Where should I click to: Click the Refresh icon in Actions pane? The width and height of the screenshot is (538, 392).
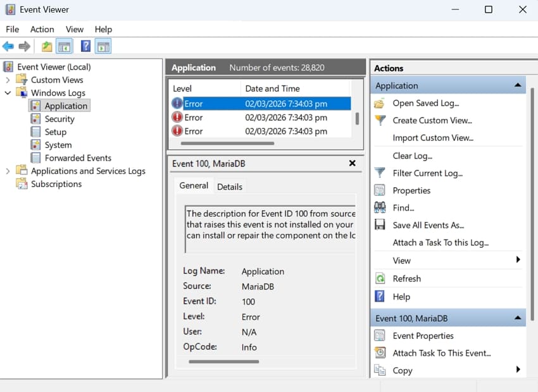coord(380,278)
